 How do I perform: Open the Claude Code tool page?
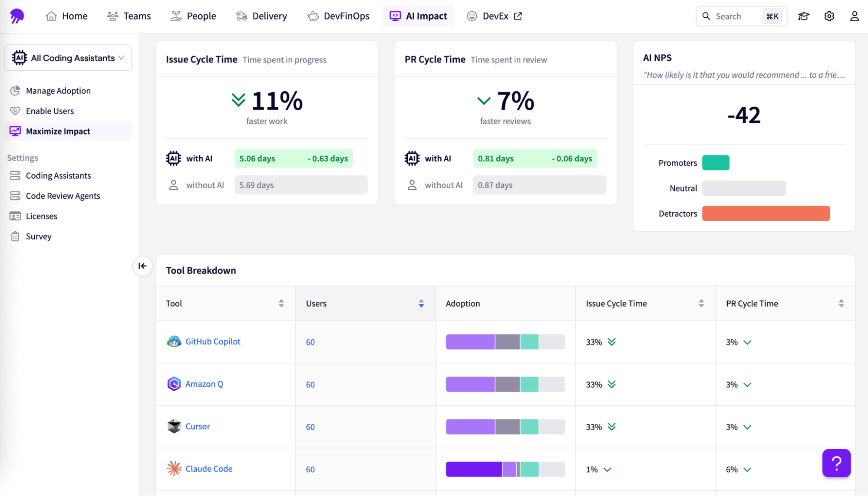(x=208, y=469)
